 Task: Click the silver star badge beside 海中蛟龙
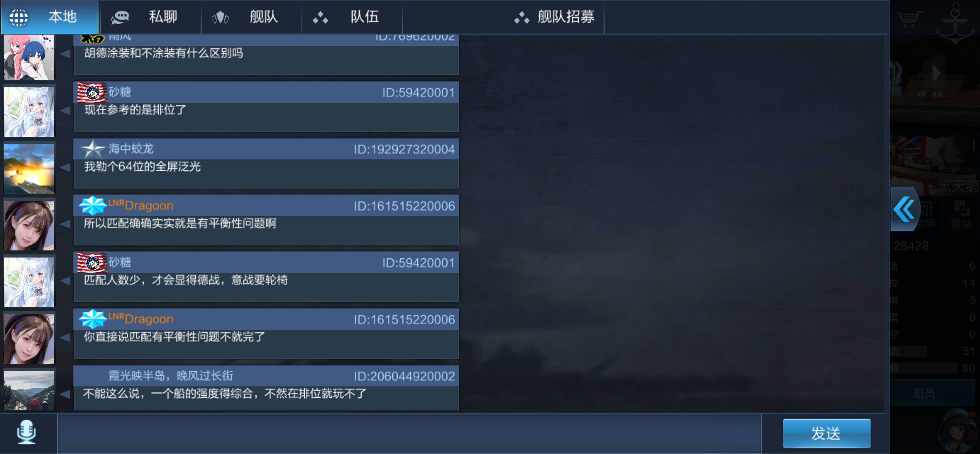click(x=93, y=149)
